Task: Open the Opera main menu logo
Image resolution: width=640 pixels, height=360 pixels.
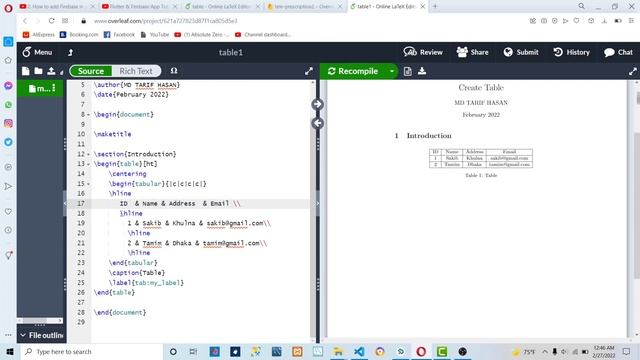Action: coord(8,8)
